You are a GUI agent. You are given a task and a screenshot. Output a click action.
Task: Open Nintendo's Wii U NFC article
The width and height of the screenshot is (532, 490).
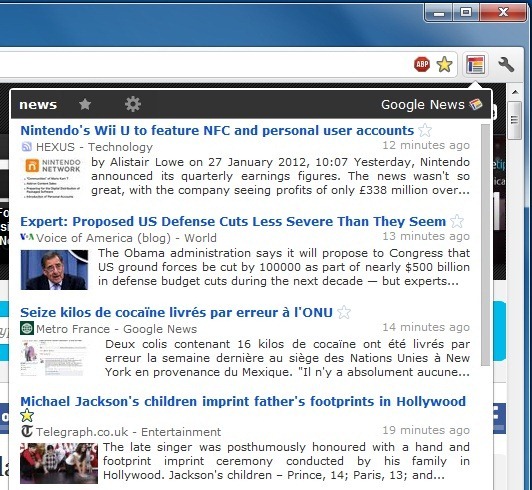point(217,130)
